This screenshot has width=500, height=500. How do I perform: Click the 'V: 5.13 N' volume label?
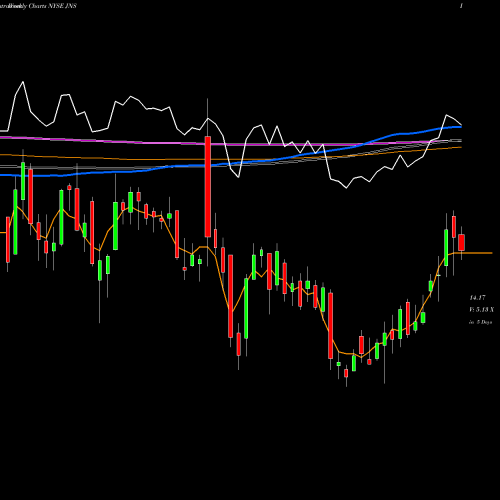pos(481,310)
